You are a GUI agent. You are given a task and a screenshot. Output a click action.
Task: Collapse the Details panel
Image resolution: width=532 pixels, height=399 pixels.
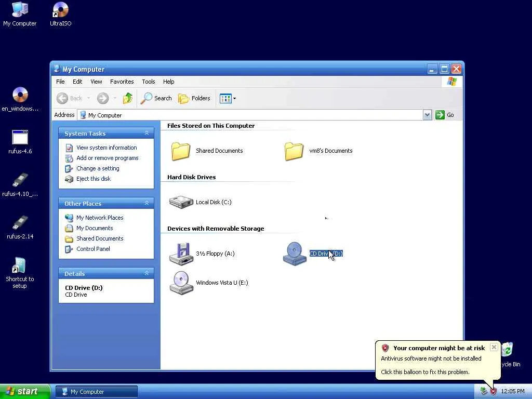(147, 273)
